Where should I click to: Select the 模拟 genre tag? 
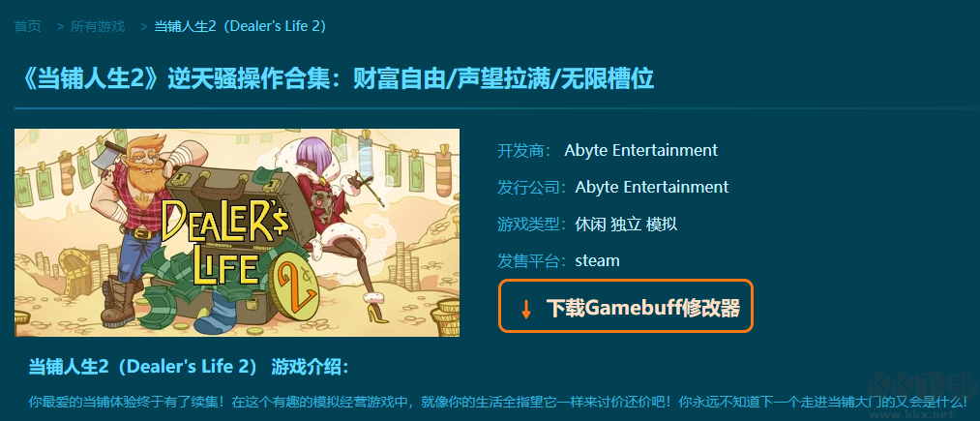[x=662, y=224]
